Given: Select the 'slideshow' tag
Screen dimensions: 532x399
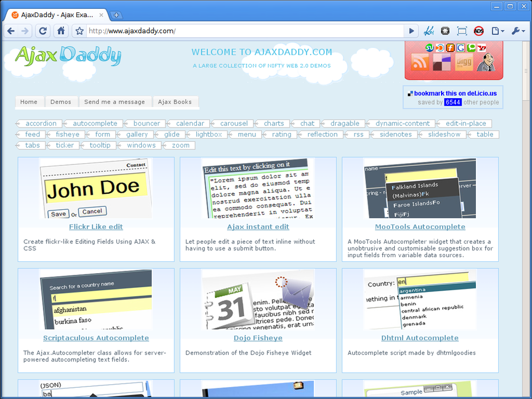Looking at the screenshot, I should point(442,134).
